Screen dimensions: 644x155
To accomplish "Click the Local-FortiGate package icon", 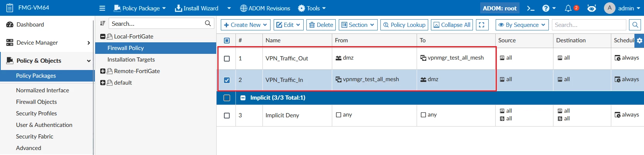I will click(x=109, y=37).
